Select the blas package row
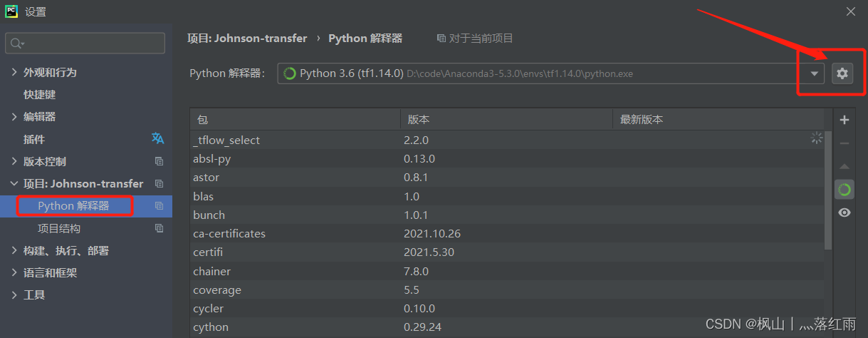Viewport: 868px width, 338px height. [x=507, y=196]
